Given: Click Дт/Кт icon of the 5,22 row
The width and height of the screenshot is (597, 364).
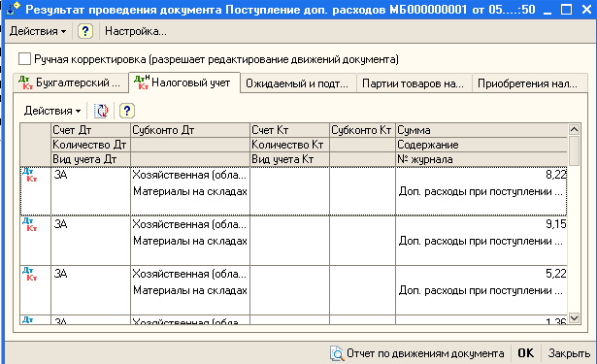Looking at the screenshot, I should [x=30, y=274].
